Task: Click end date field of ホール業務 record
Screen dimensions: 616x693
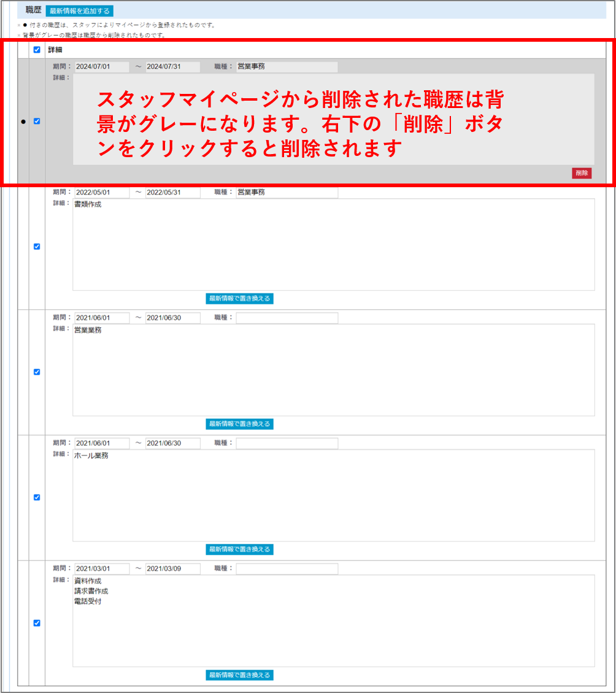Action: coord(173,443)
